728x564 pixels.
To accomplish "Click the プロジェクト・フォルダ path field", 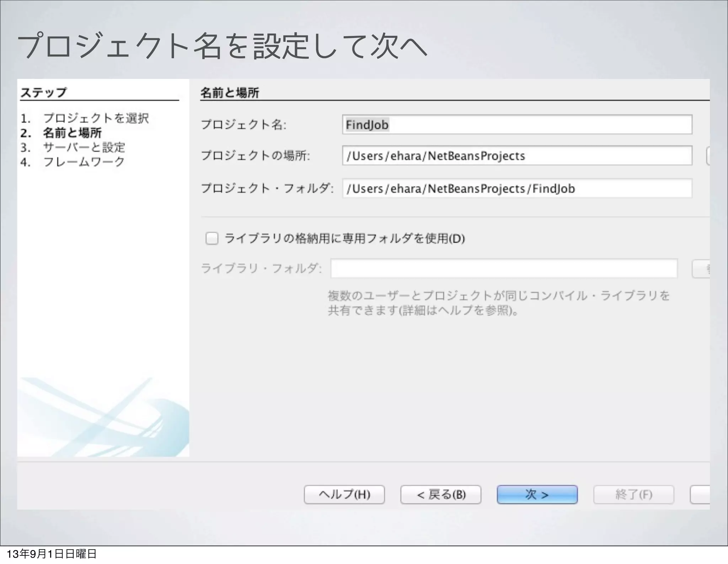I will coord(517,188).
